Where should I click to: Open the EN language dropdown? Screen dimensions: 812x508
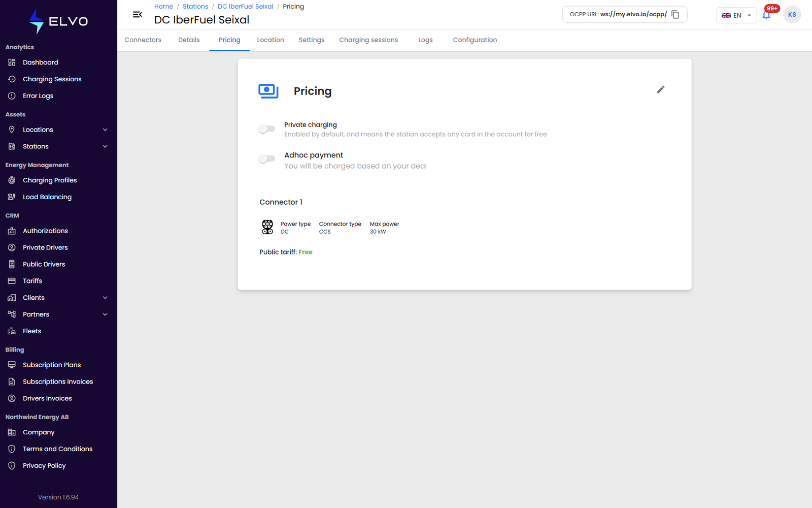click(736, 15)
